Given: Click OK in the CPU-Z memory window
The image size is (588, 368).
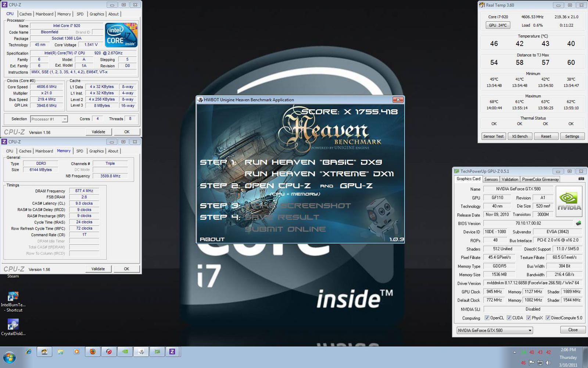Looking at the screenshot, I should point(126,269).
